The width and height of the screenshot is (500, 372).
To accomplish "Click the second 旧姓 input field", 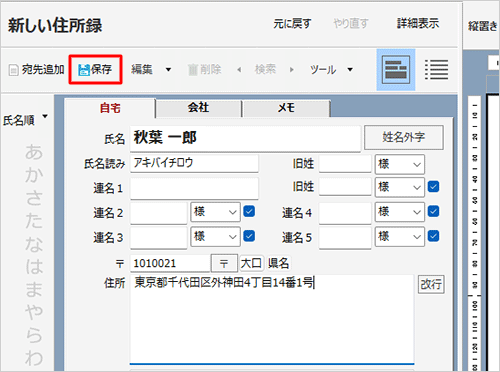I will click(345, 187).
